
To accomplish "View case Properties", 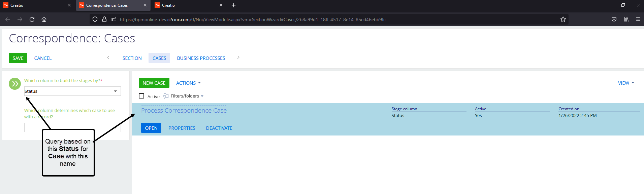I will pyautogui.click(x=182, y=128).
